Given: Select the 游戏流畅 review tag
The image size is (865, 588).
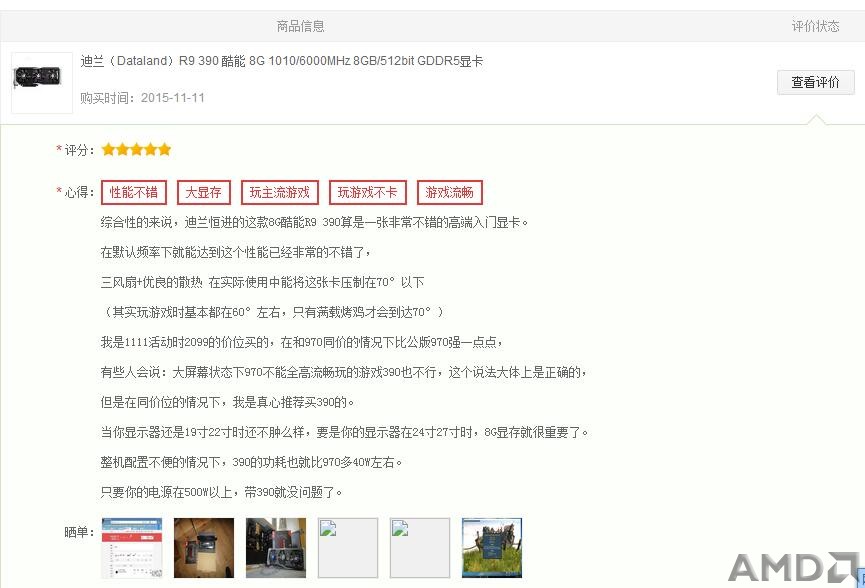Looking at the screenshot, I should pyautogui.click(x=450, y=193).
